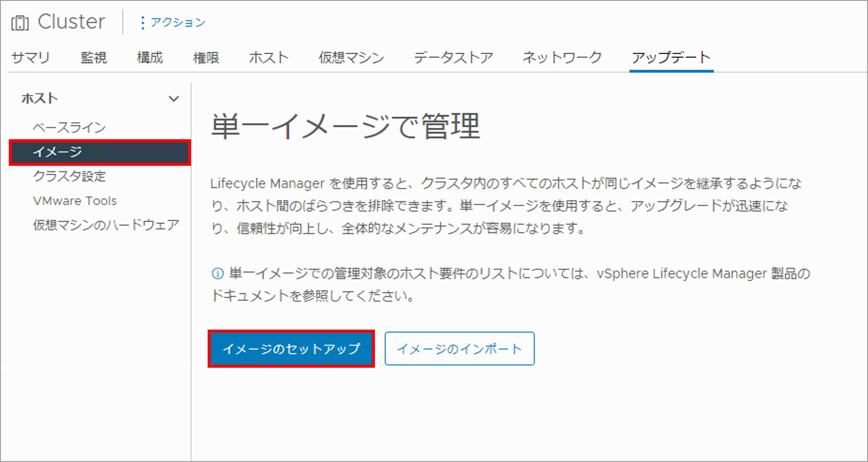This screenshot has width=868, height=462.
Task: Click the info icon beside requirements note
Action: tap(218, 273)
